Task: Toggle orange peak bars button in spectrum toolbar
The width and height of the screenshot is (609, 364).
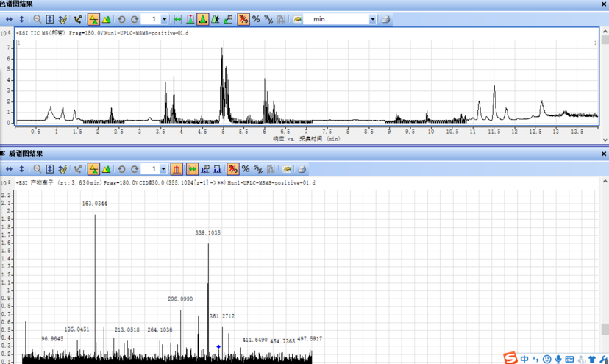Action: click(x=177, y=169)
